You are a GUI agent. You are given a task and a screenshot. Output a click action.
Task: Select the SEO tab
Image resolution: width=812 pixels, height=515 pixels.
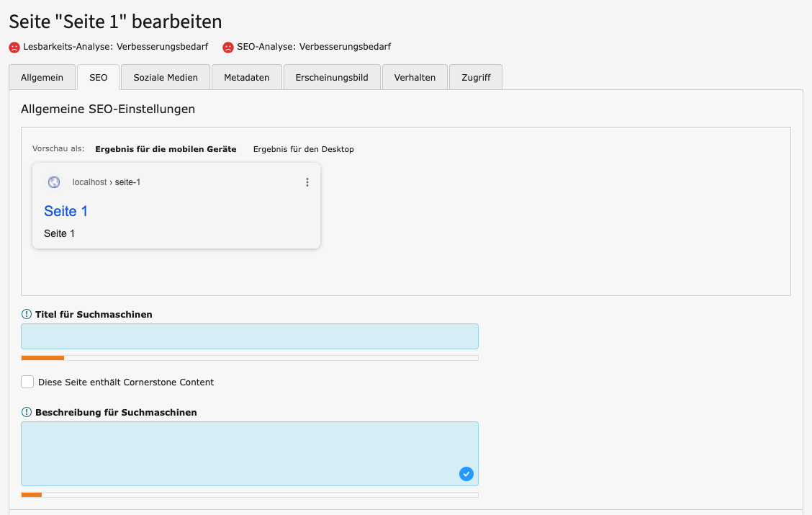point(99,77)
